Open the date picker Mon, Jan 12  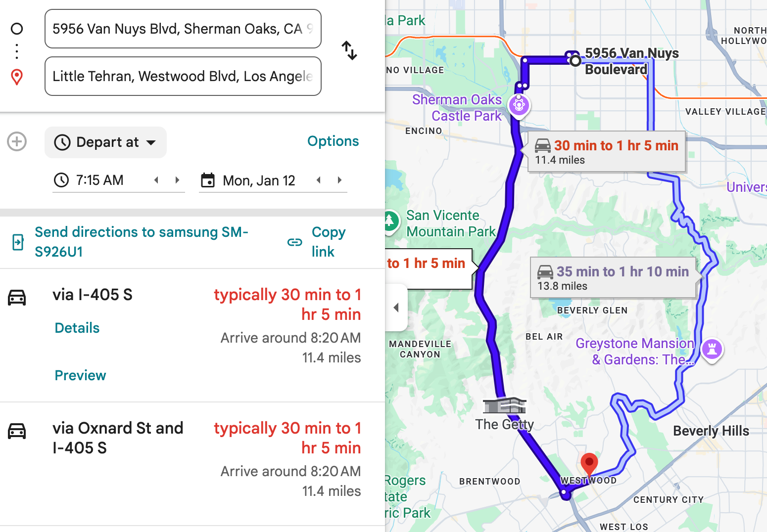click(258, 180)
